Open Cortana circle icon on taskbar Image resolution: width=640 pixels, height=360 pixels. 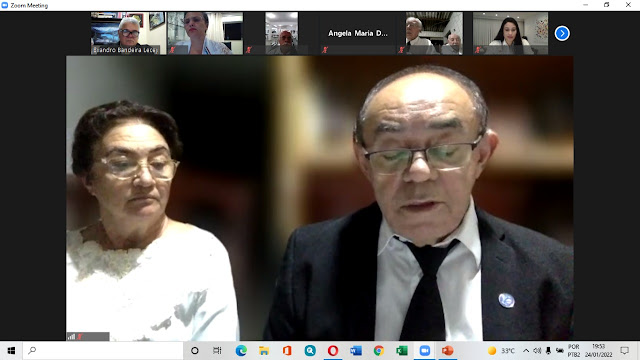coord(195,351)
